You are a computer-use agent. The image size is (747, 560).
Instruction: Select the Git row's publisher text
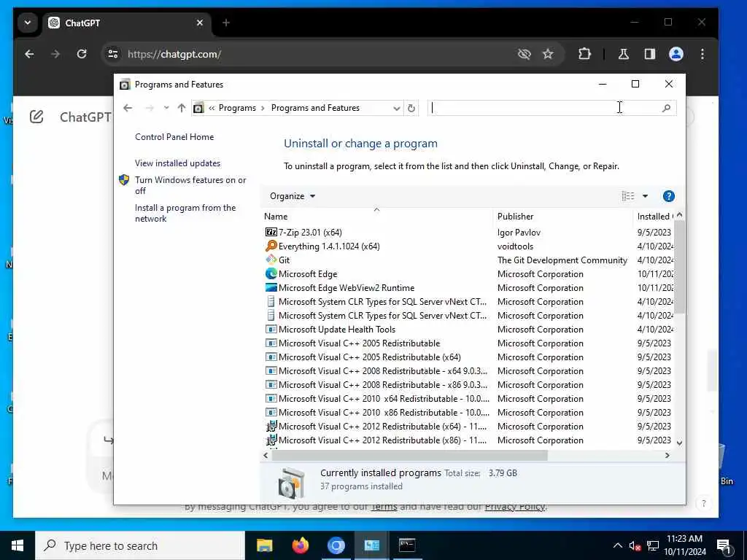tap(562, 260)
